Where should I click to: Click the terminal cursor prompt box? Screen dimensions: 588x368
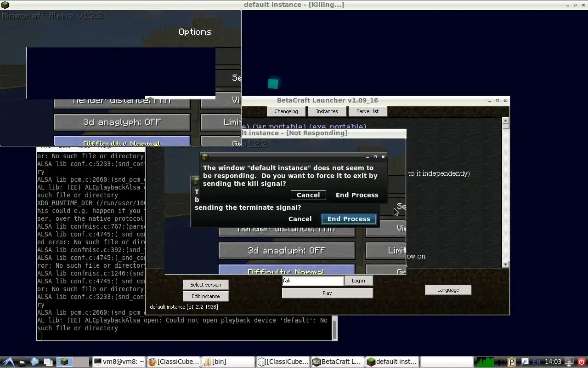39,336
